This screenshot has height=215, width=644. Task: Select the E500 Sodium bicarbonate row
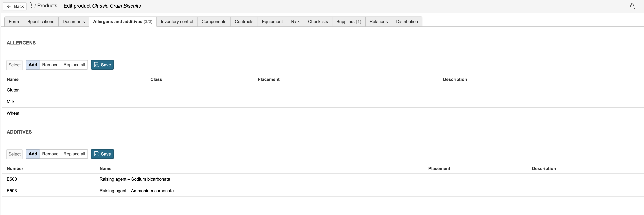pyautogui.click(x=323, y=179)
